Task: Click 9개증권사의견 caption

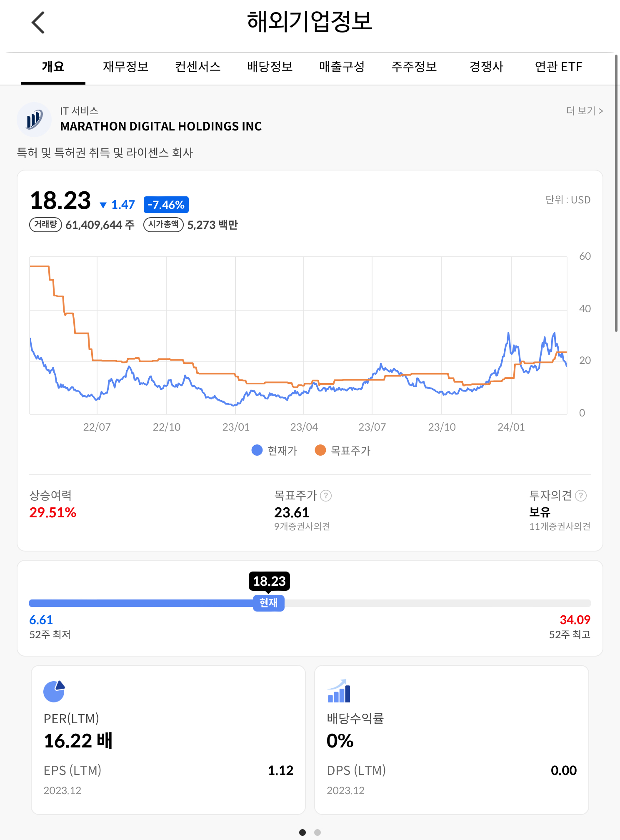Action: click(302, 527)
